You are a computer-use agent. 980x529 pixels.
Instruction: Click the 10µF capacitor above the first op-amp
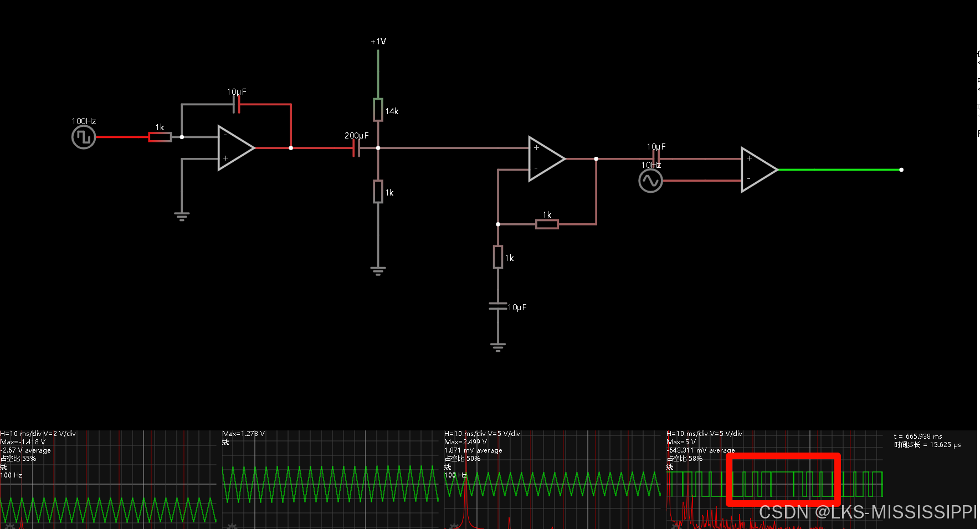pos(237,104)
